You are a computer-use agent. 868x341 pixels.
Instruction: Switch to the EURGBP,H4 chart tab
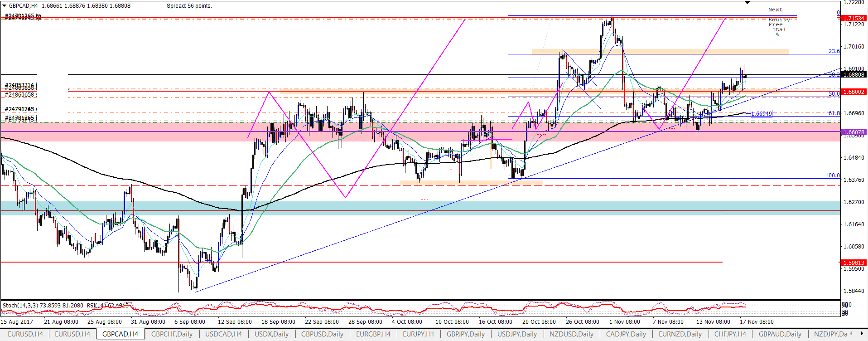click(373, 334)
